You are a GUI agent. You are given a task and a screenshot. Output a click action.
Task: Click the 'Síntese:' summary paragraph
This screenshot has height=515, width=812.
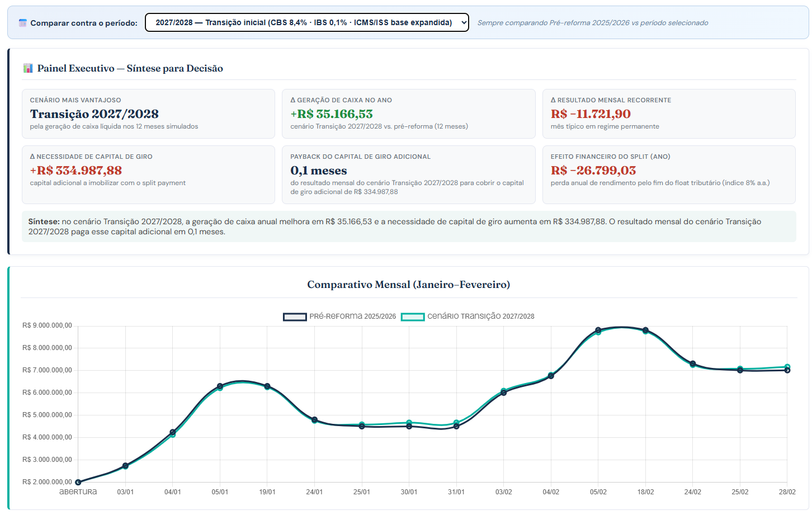click(409, 226)
